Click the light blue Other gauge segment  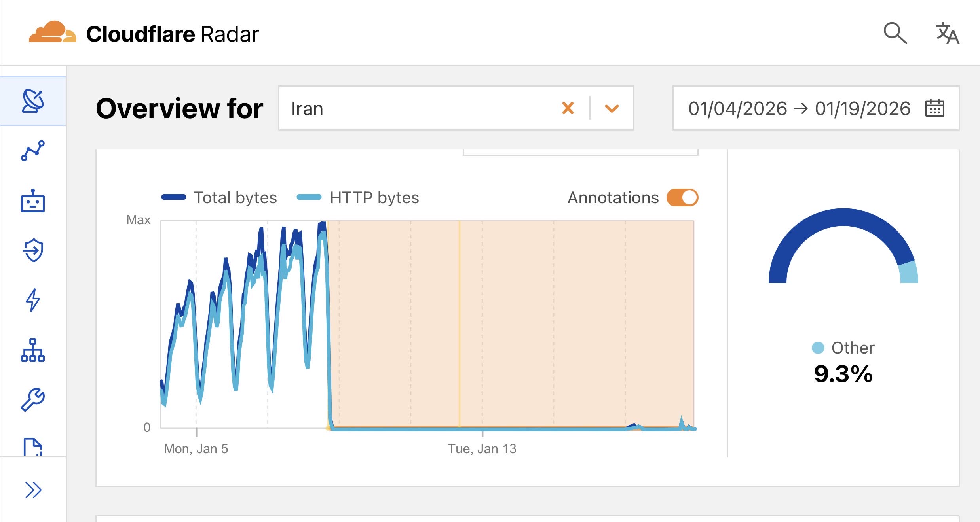[x=909, y=273]
